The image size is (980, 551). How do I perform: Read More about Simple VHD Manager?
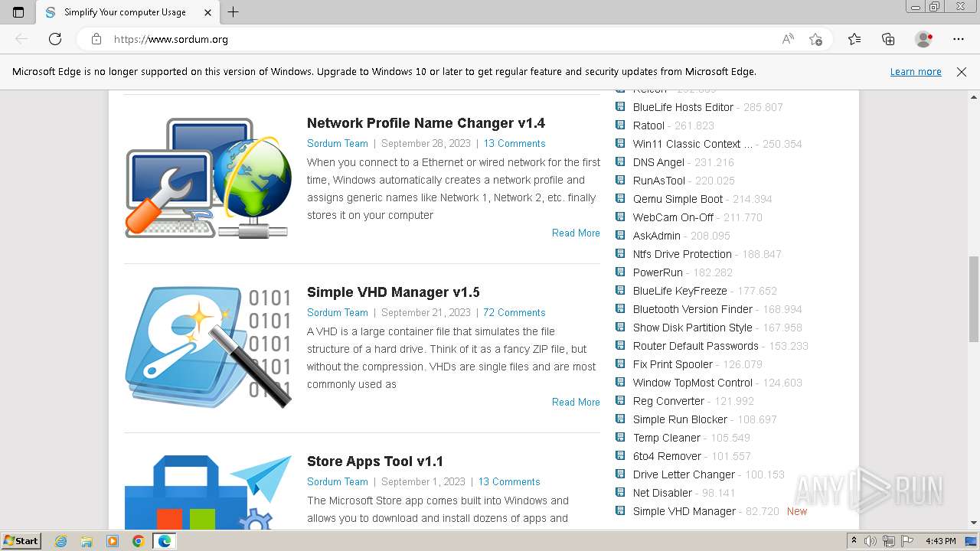click(x=576, y=402)
